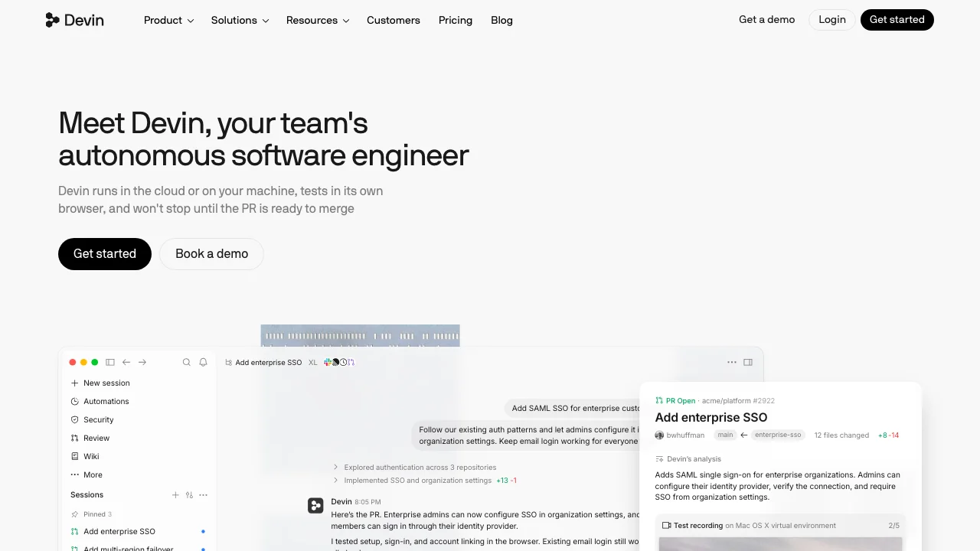Go forward with the right arrow icon
This screenshot has height=551, width=980.
142,362
